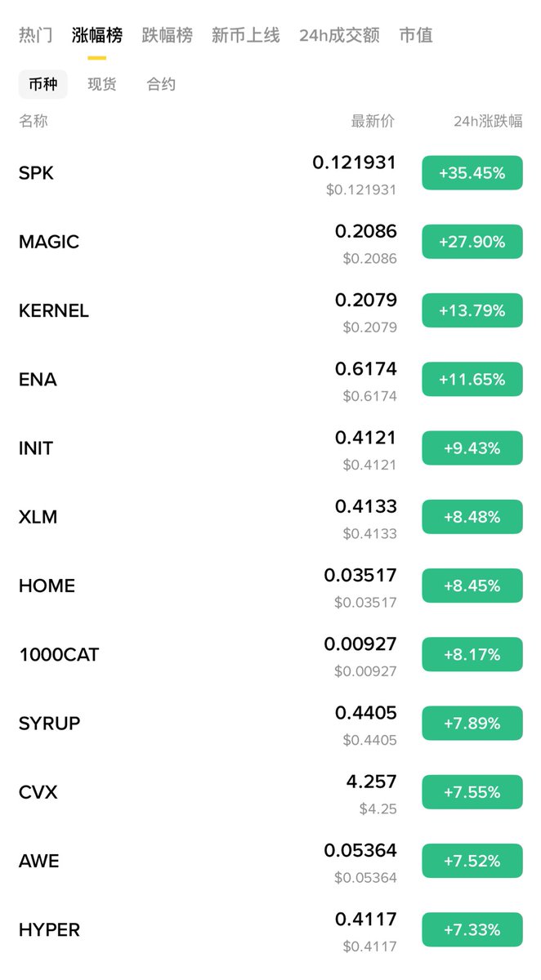Sort by 24h涨跌幅 column header
541x980 pixels.
(x=488, y=121)
